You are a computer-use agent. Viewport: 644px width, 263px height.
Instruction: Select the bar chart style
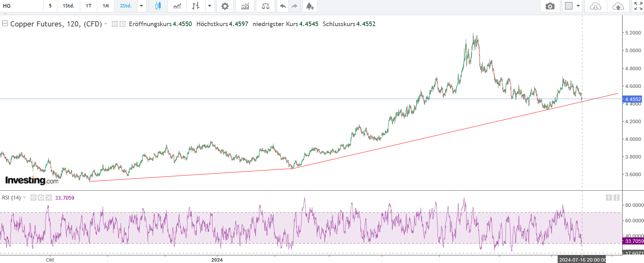[x=195, y=6]
